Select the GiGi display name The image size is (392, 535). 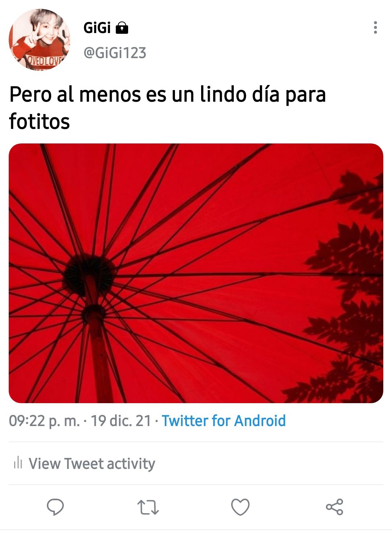(97, 28)
